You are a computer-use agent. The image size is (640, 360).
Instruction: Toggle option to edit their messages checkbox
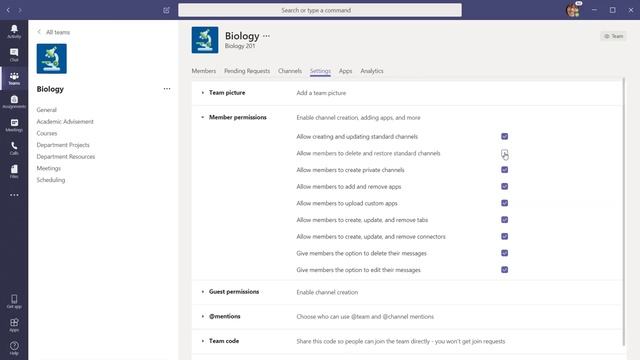504,270
